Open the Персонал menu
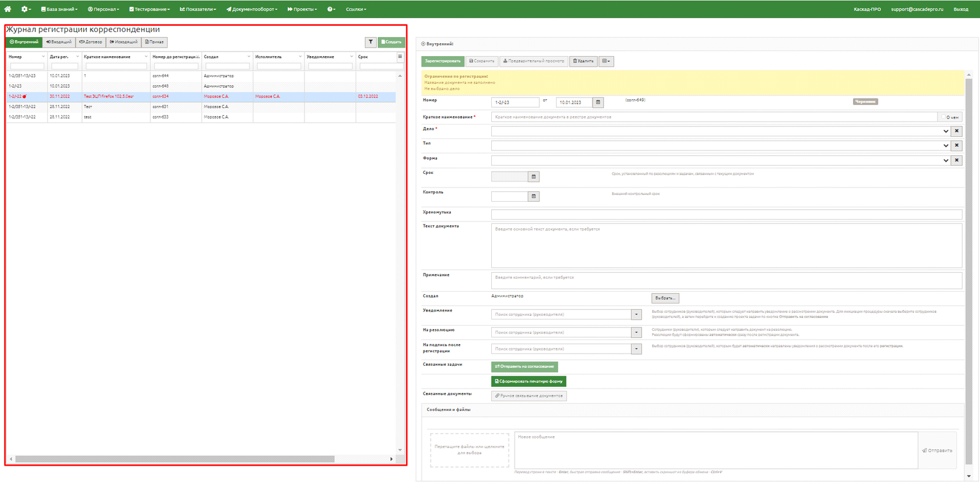Screen dimensions: 980x483 point(104,9)
